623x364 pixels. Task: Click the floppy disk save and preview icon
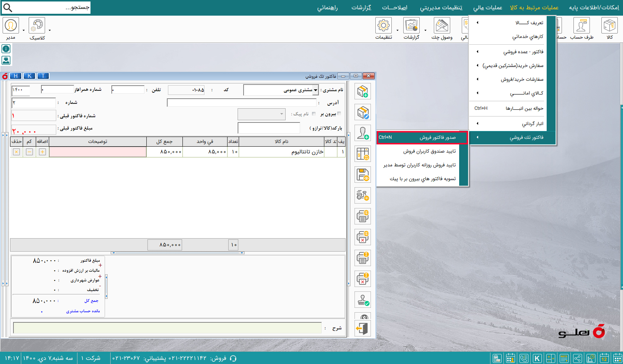click(363, 175)
